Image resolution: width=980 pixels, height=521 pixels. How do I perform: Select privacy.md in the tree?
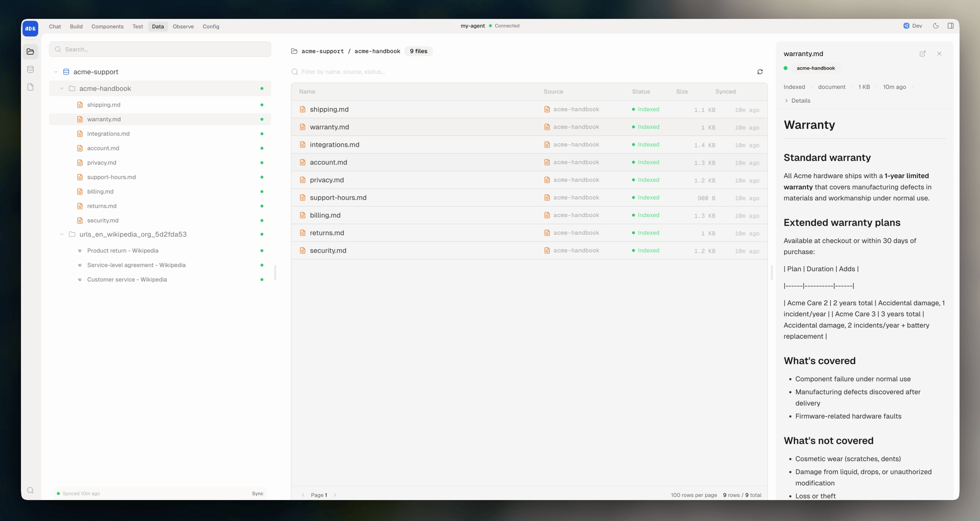tap(160, 163)
